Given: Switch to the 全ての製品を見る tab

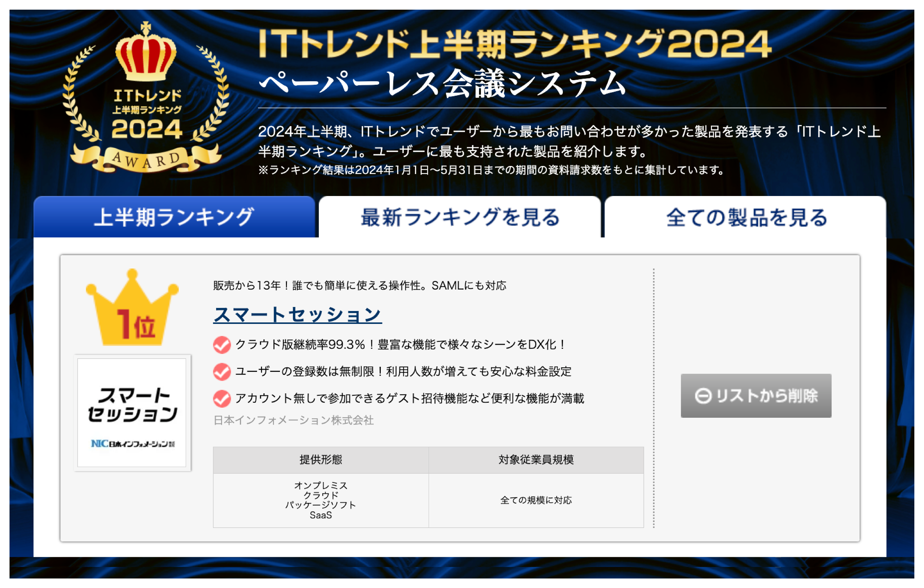Looking at the screenshot, I should point(746,217).
